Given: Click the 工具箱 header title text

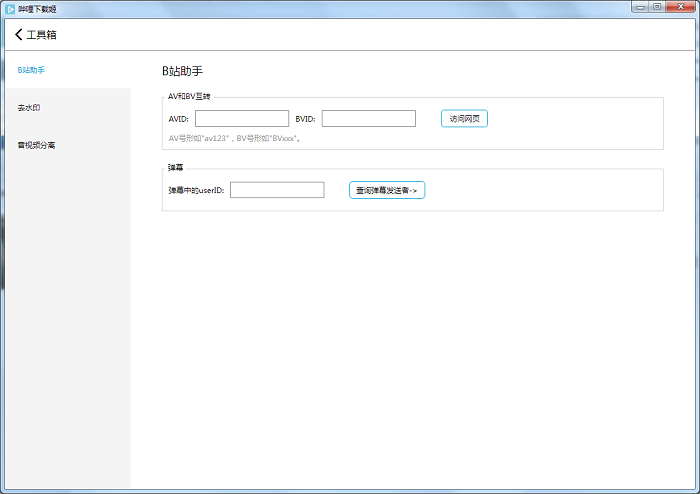Looking at the screenshot, I should tap(42, 34).
